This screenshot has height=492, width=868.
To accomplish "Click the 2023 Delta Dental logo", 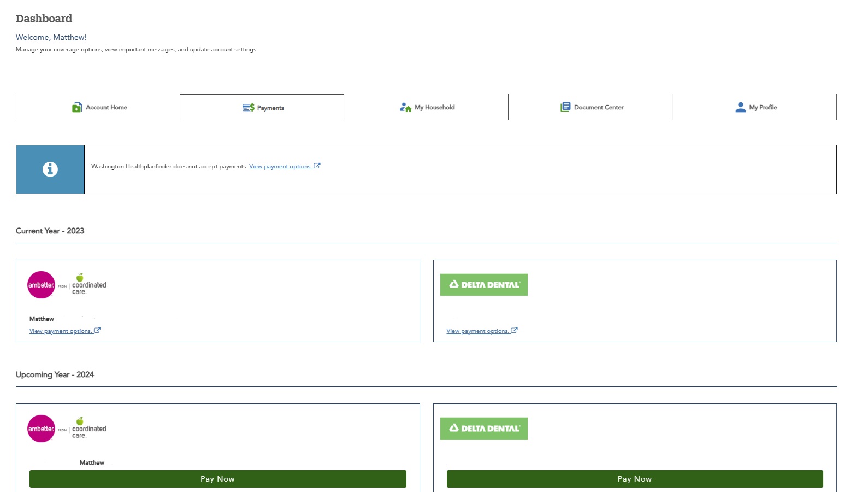I will pos(484,285).
